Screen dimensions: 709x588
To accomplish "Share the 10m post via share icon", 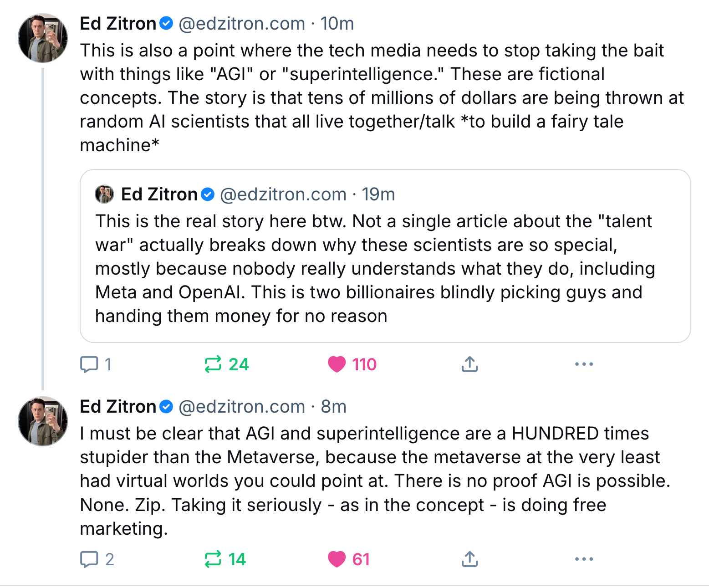I will click(469, 364).
